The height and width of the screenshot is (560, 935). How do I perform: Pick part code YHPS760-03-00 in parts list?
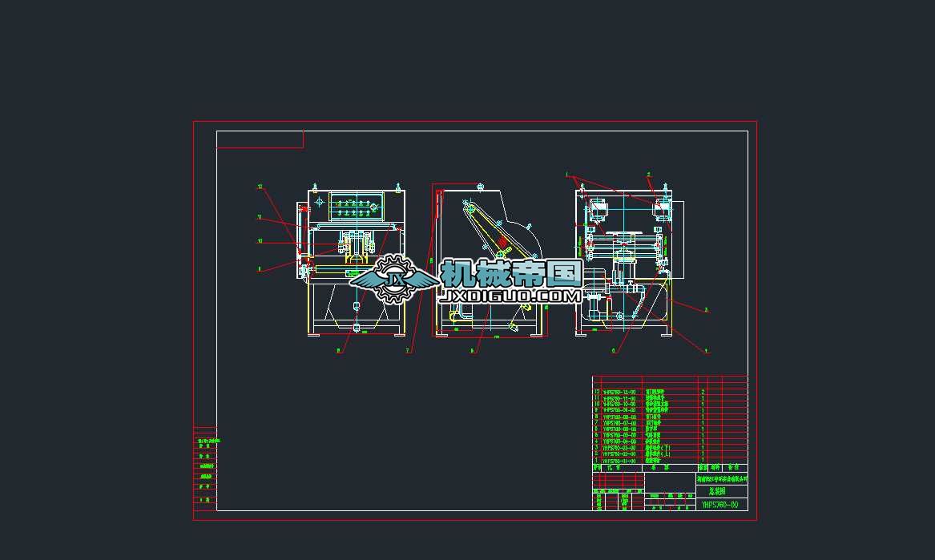click(x=619, y=448)
